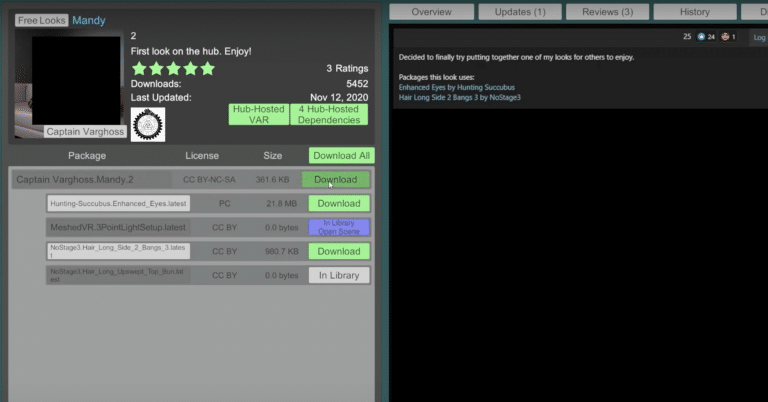The image size is (768, 402).
Task: Click the blue upvote reaction icon
Action: [701, 37]
